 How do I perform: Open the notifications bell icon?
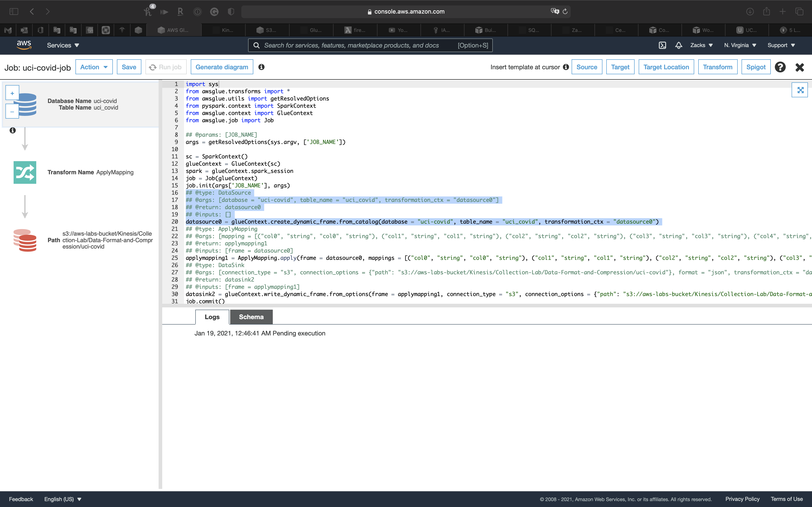coord(679,45)
